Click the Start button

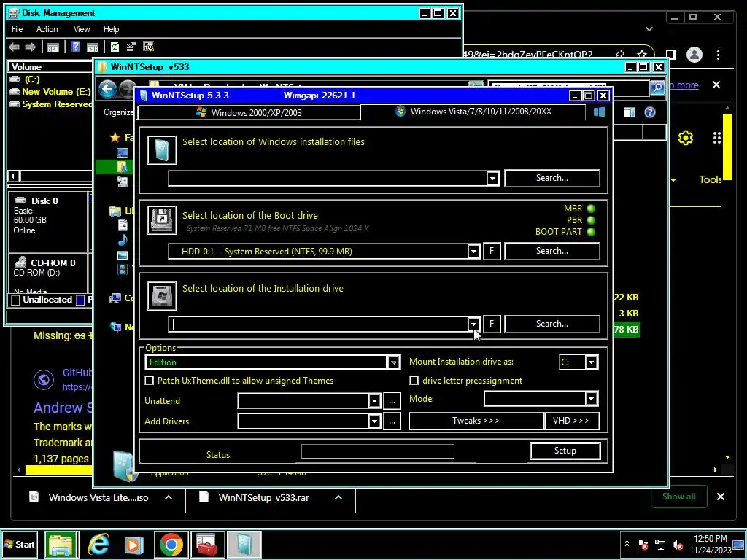[20, 544]
